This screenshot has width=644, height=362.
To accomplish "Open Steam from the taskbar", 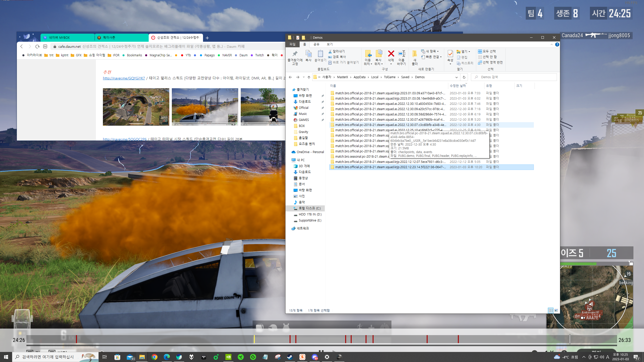I will pos(290,357).
